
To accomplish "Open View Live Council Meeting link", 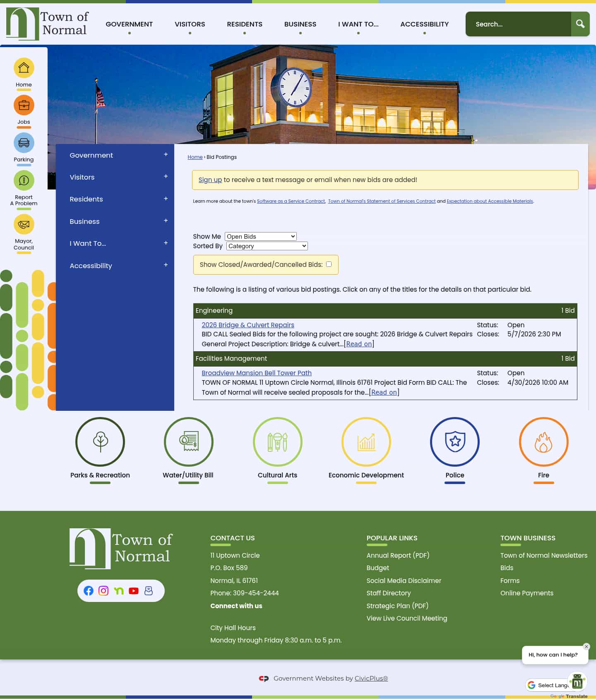I will click(407, 618).
